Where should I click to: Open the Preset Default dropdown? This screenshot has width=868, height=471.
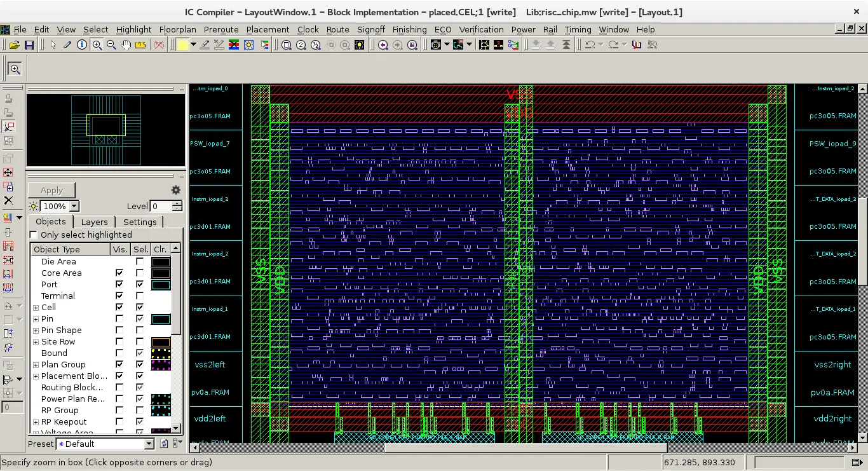point(149,444)
